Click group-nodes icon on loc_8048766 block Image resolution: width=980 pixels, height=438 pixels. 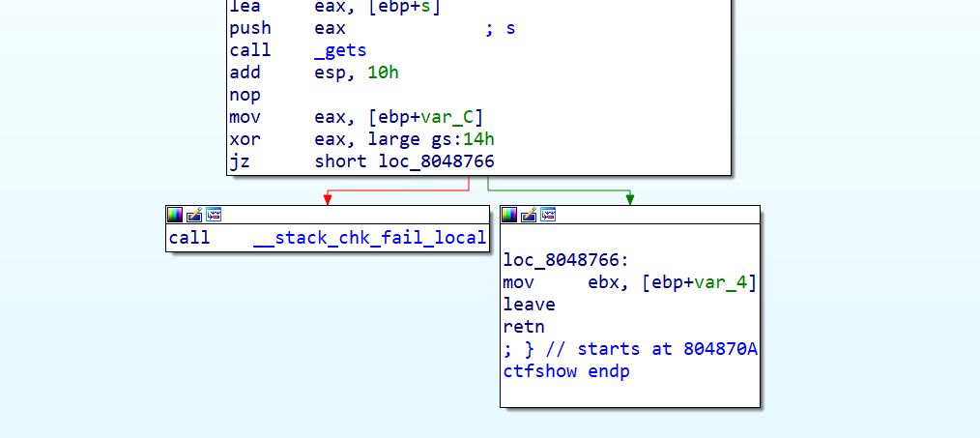pos(548,215)
